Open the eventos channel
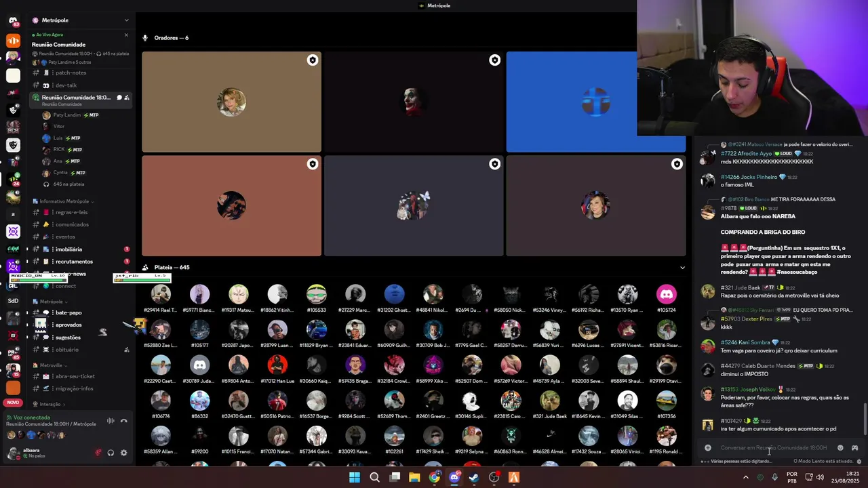Viewport: 868px width, 488px height. point(65,237)
